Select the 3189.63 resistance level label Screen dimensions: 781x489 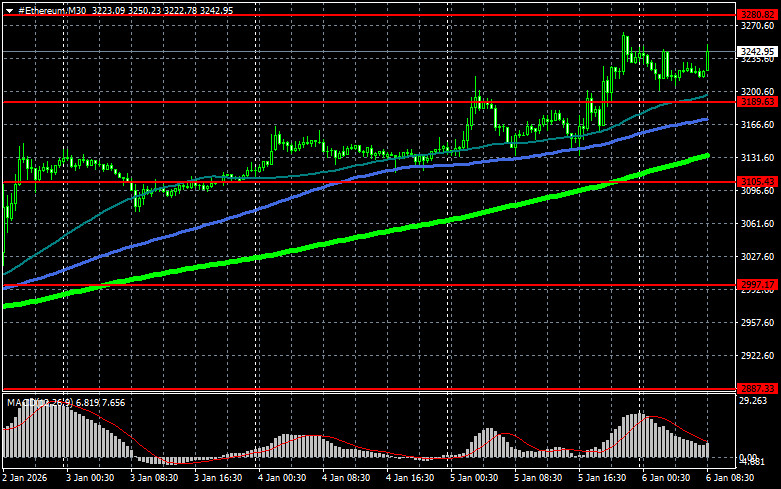point(756,101)
